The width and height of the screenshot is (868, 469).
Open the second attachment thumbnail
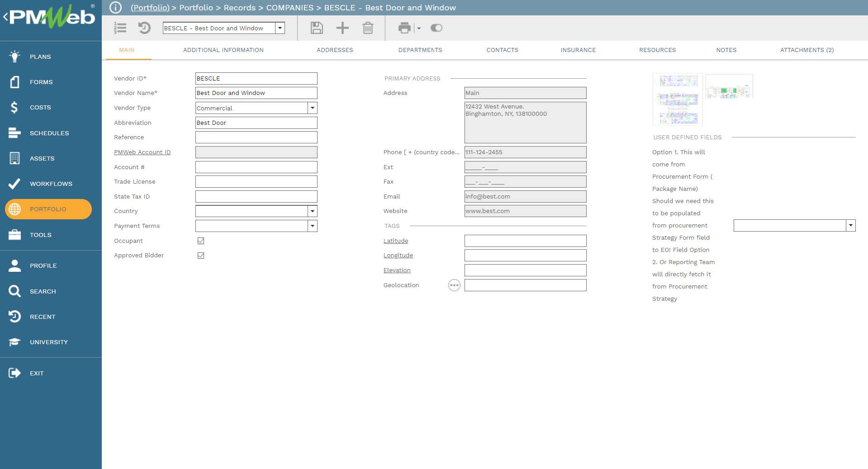point(729,86)
